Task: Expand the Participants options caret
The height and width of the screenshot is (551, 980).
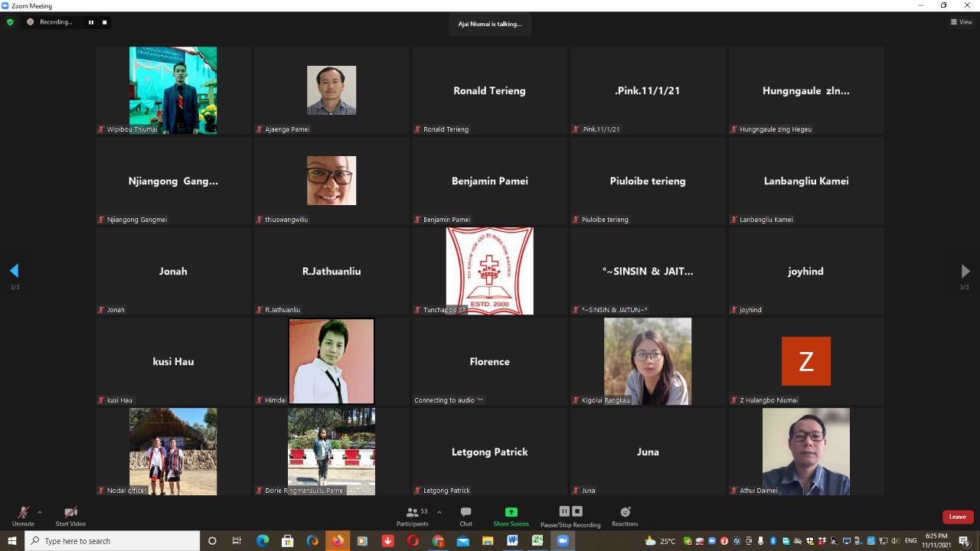Action: (439, 512)
